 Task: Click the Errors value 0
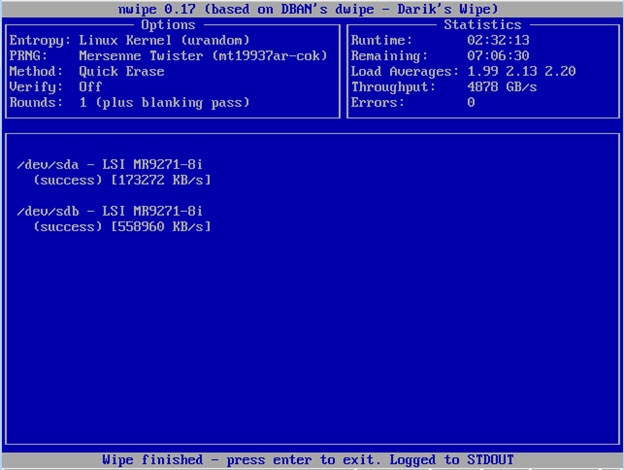(471, 102)
